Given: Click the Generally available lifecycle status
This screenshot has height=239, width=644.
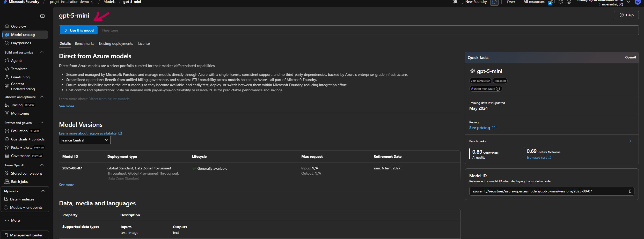Looking at the screenshot, I should 210,168.
